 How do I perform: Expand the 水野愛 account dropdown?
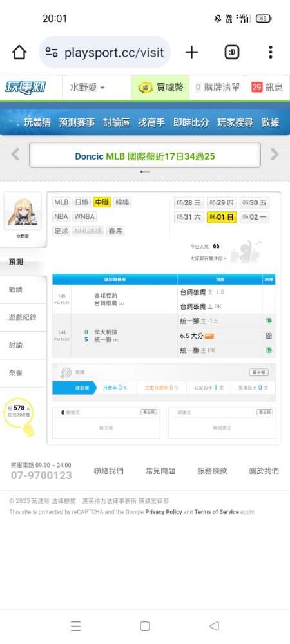click(x=88, y=88)
